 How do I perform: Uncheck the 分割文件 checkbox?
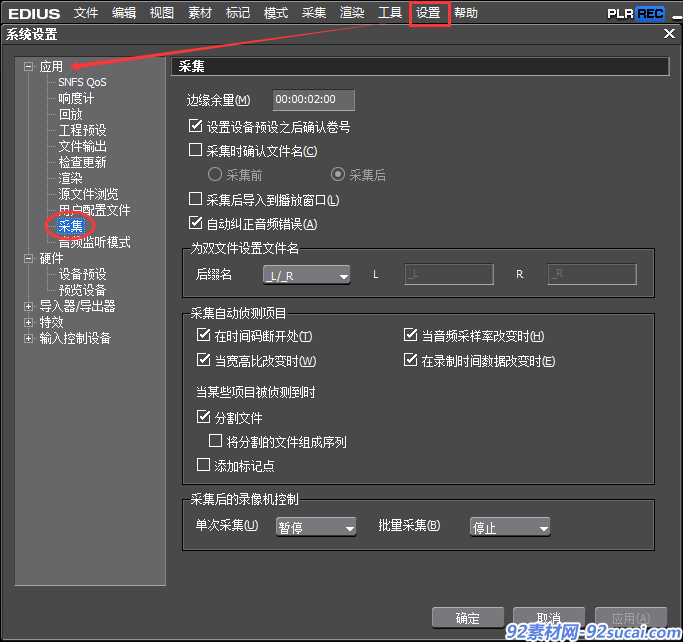tap(203, 417)
